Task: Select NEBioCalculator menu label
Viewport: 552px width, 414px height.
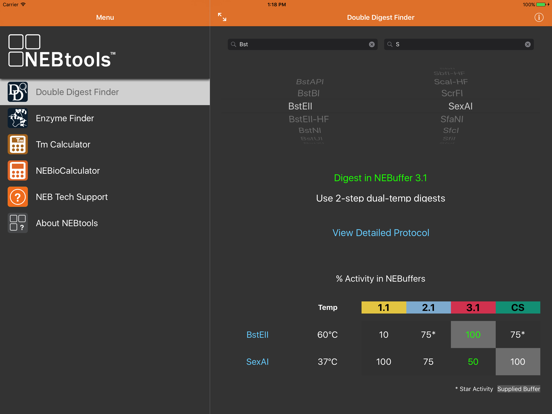Action: point(68,171)
